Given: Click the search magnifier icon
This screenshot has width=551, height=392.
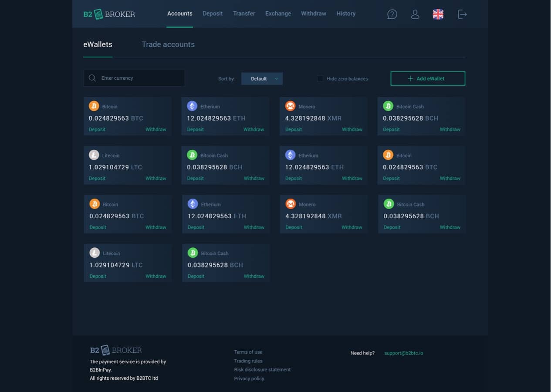Looking at the screenshot, I should click(92, 78).
